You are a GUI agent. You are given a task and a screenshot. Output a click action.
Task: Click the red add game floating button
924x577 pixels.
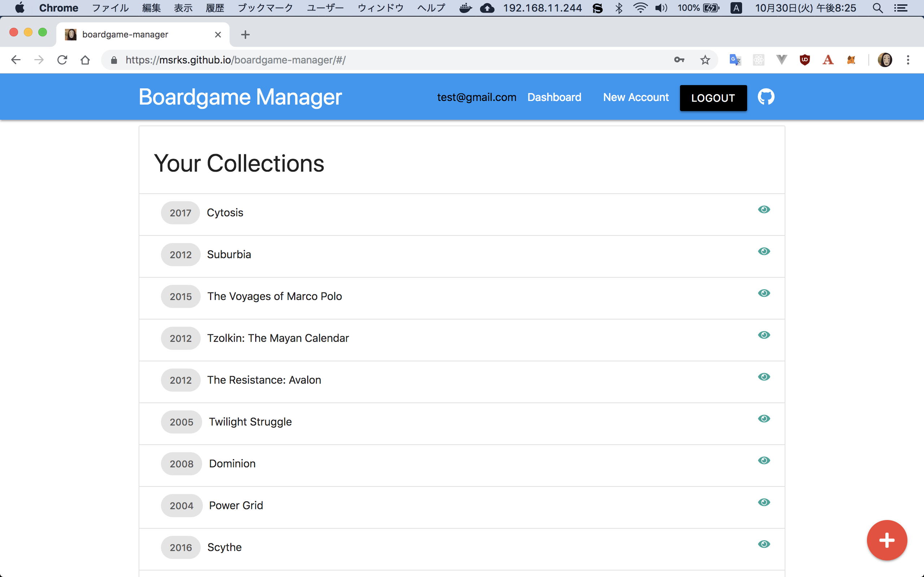[x=886, y=540]
